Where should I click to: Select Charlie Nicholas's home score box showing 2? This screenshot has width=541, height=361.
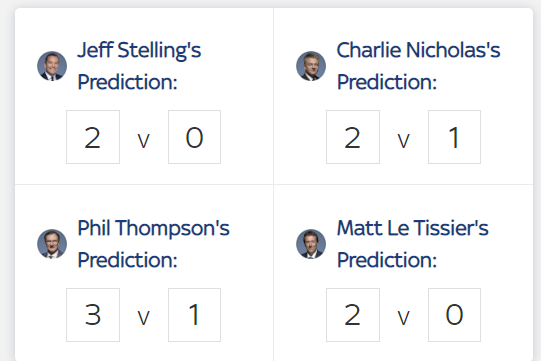pyautogui.click(x=353, y=137)
